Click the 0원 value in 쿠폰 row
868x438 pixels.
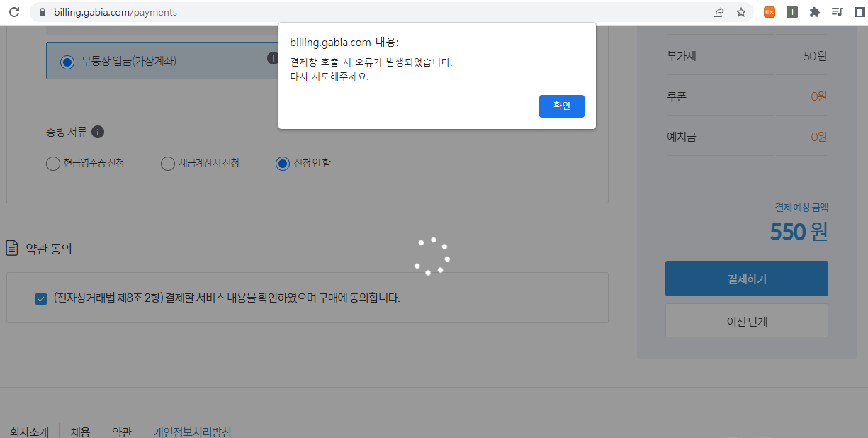[x=819, y=96]
